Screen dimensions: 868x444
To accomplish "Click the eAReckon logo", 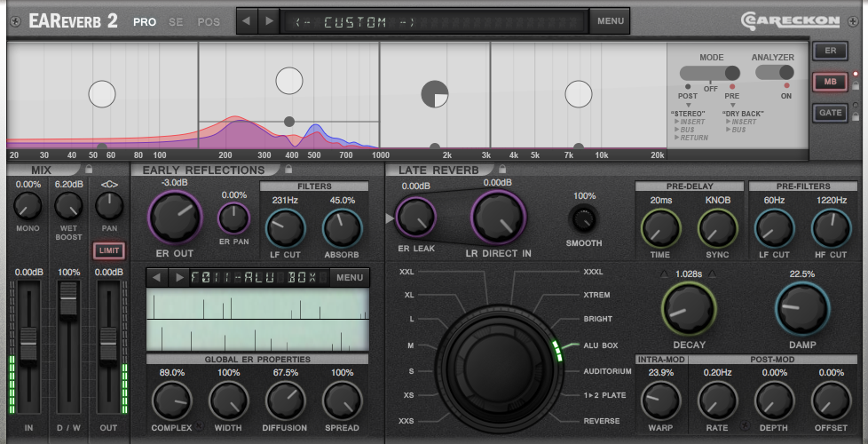I will 790,21.
